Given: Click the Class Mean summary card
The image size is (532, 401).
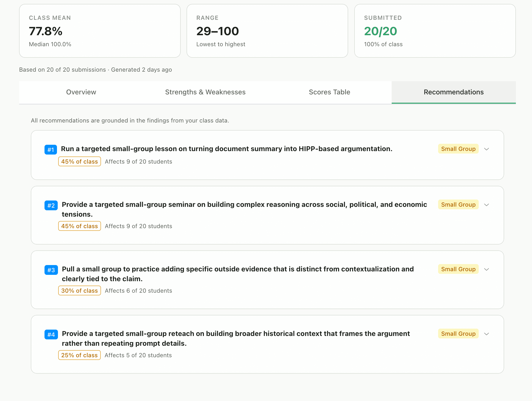Looking at the screenshot, I should coord(100,30).
